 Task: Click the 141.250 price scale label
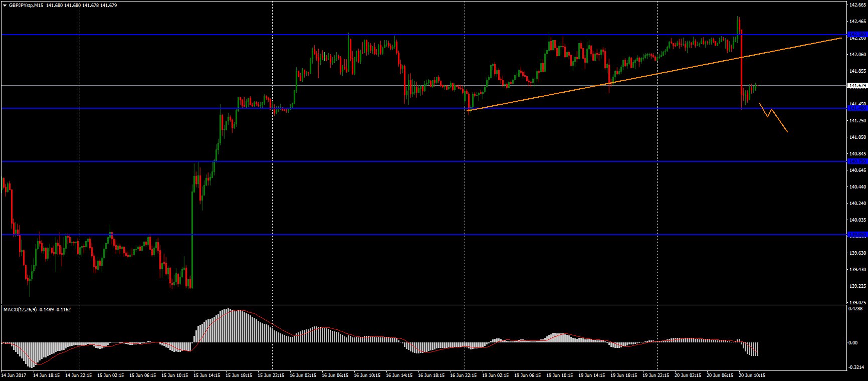pyautogui.click(x=858, y=121)
